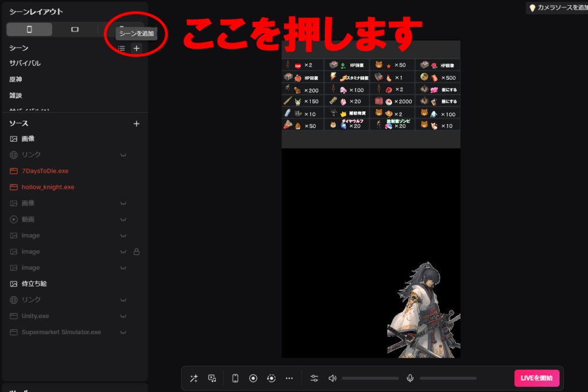Switch to the landscape scene layout tab
Viewport: 588px width, 392px height.
click(x=75, y=29)
